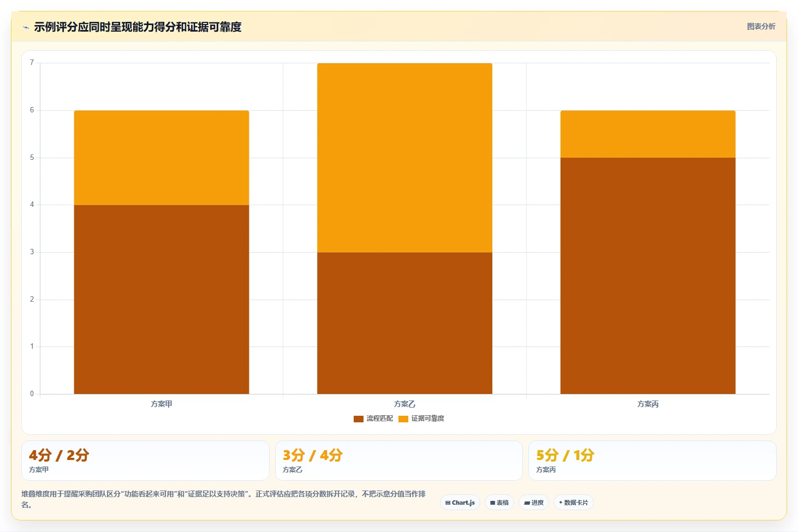The height and width of the screenshot is (532, 798).
Task: Select the Chart.js tag chip
Action: pos(460,503)
